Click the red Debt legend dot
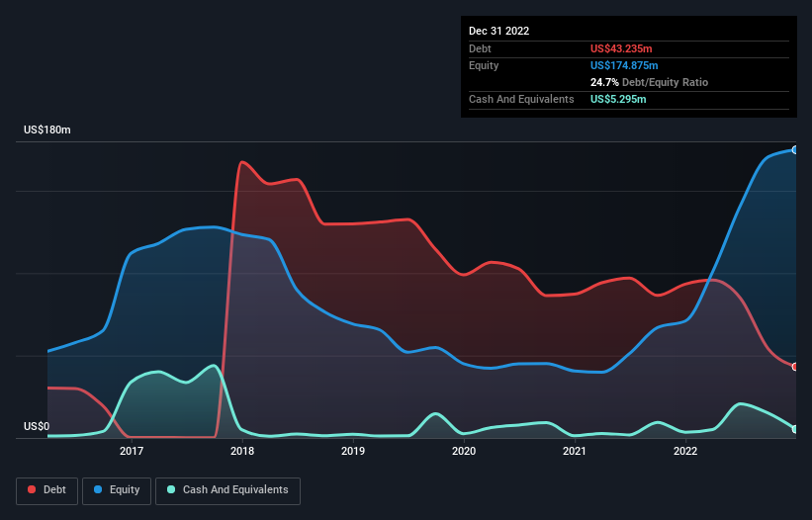Image resolution: width=812 pixels, height=520 pixels. tap(32, 489)
